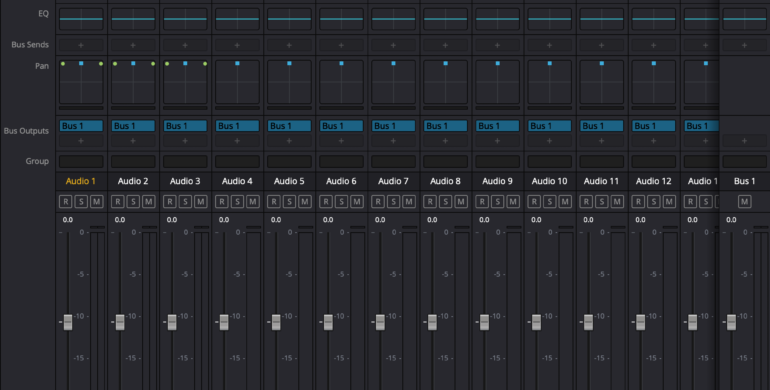Add another bus output on Audio 4
Viewport: 770px width, 390px height.
coord(237,141)
